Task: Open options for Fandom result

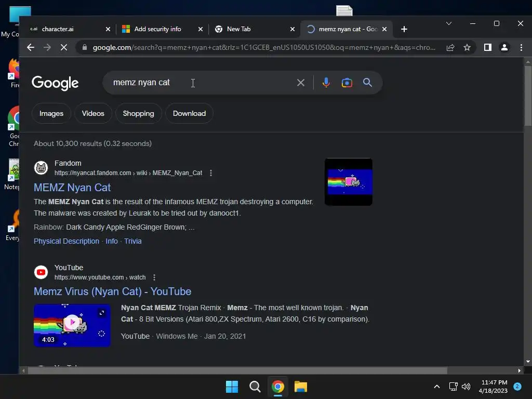Action: [x=211, y=173]
